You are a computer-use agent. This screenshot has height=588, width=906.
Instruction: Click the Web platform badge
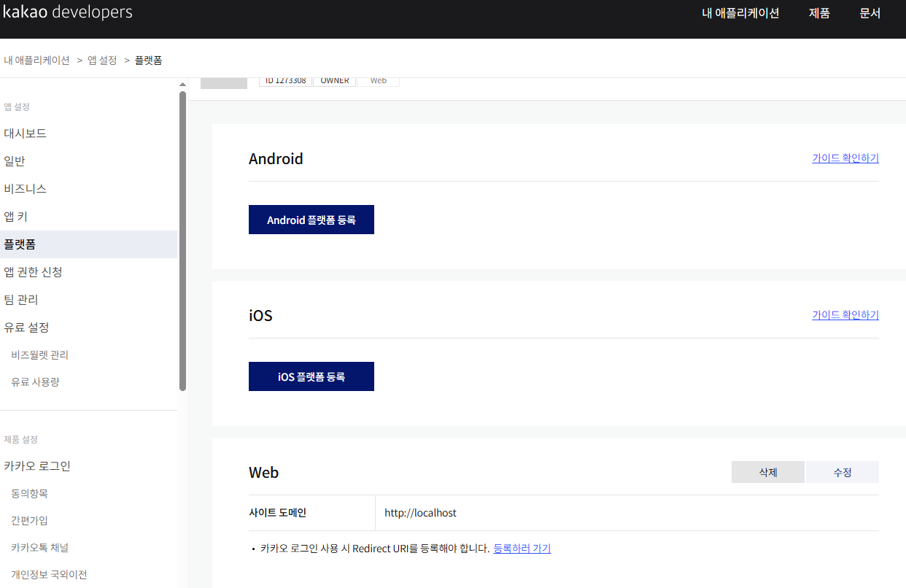pos(378,81)
